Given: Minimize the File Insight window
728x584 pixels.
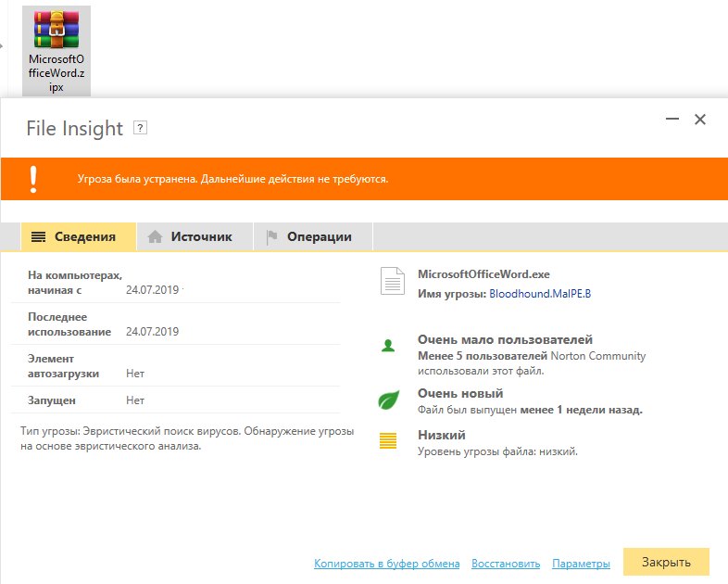Looking at the screenshot, I should click(672, 119).
